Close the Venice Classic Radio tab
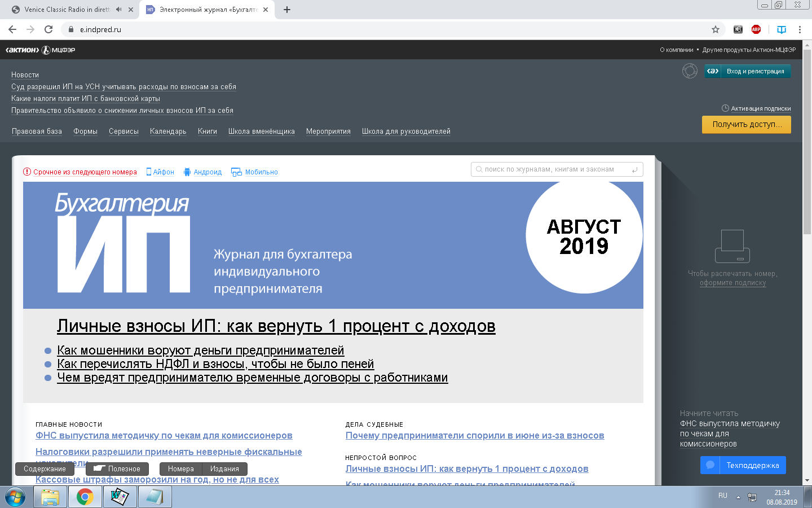This screenshot has width=812, height=508. (131, 10)
